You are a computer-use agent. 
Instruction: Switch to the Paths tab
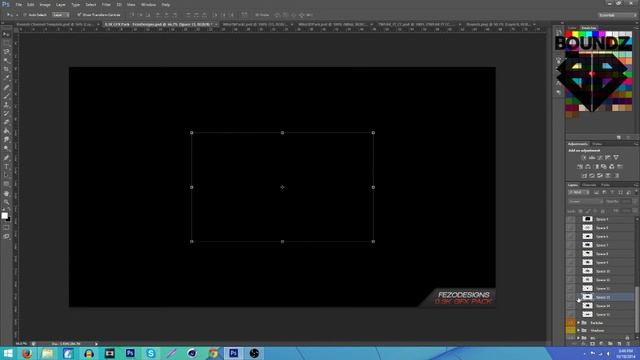coord(605,185)
